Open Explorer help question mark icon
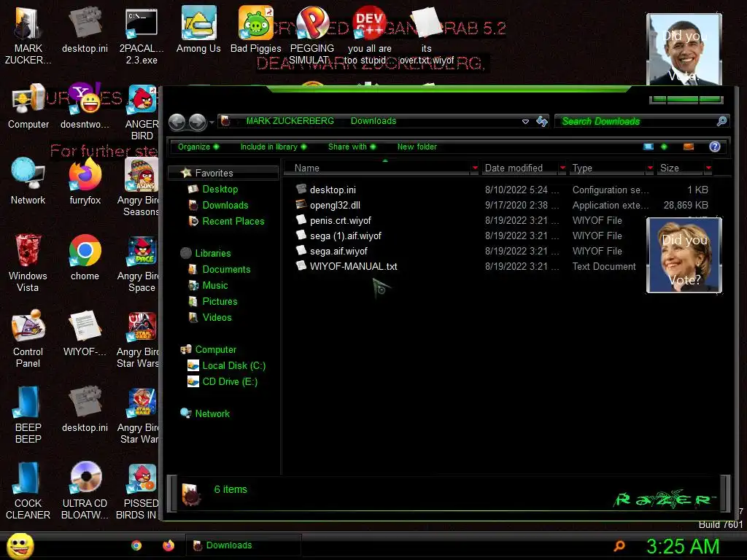 pos(715,147)
